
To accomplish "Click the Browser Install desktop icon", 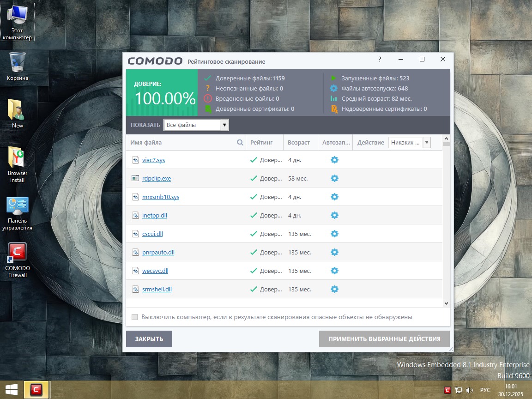I will [x=18, y=164].
